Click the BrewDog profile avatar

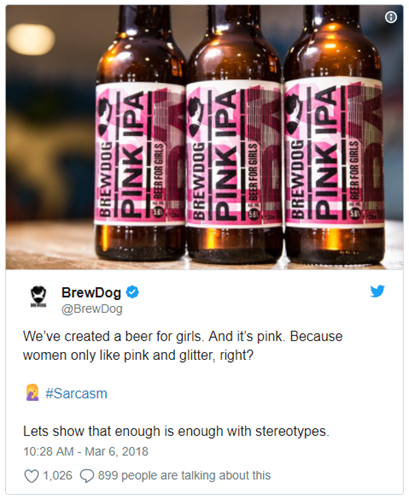(x=39, y=296)
